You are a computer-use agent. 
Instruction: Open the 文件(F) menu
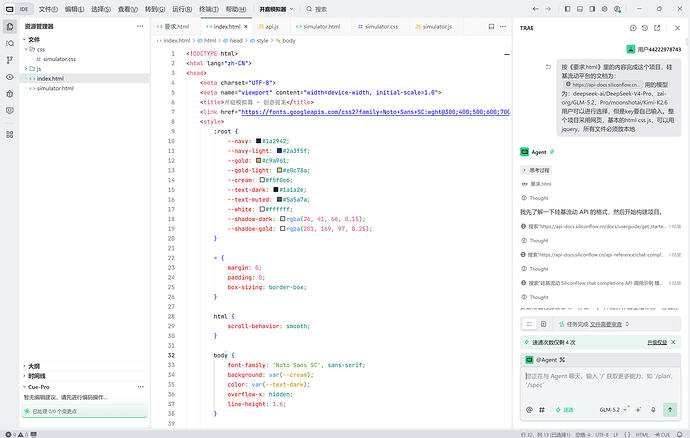click(x=48, y=9)
